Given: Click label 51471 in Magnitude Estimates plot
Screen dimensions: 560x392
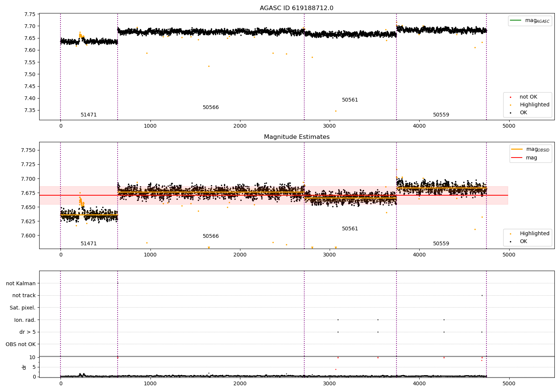Looking at the screenshot, I should click(x=89, y=244).
